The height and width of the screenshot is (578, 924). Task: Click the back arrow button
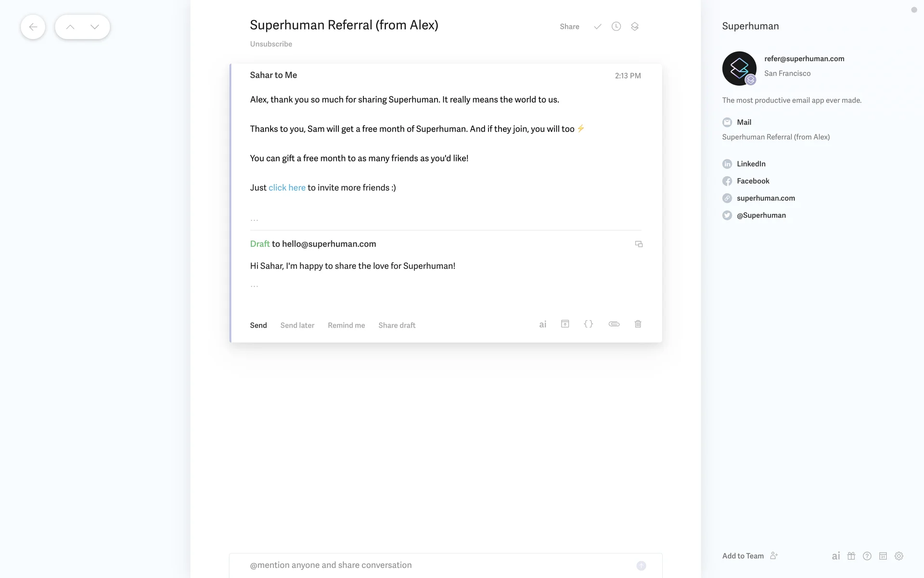point(33,27)
